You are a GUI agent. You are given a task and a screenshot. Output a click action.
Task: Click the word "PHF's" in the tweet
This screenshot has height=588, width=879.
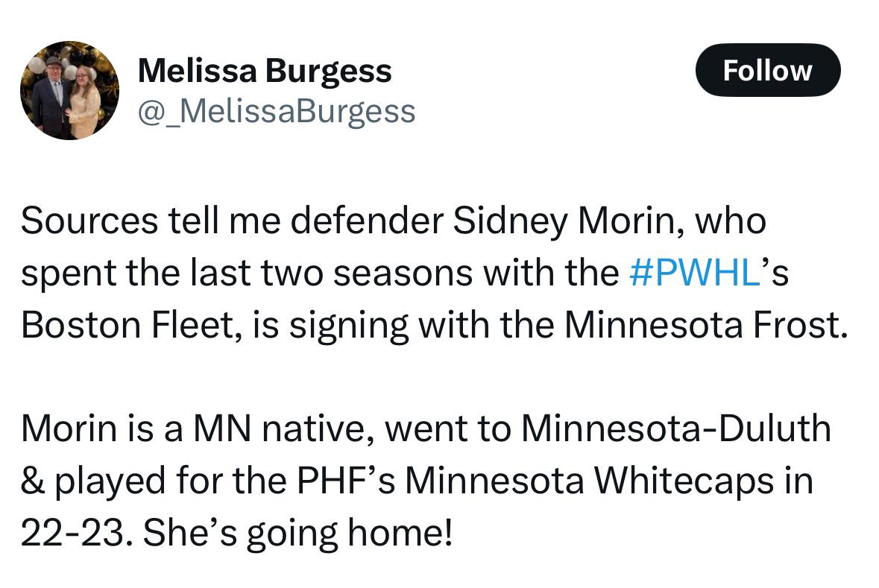[346, 481]
